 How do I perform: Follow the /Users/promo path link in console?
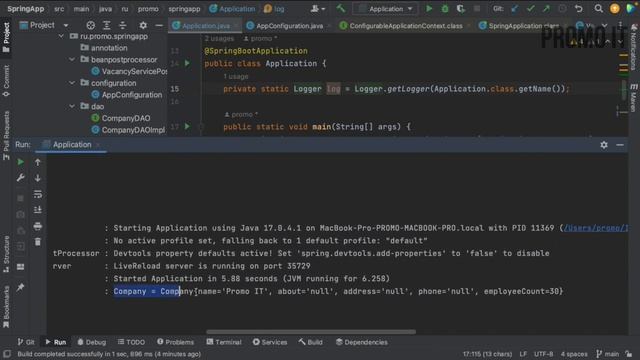[x=596, y=228]
